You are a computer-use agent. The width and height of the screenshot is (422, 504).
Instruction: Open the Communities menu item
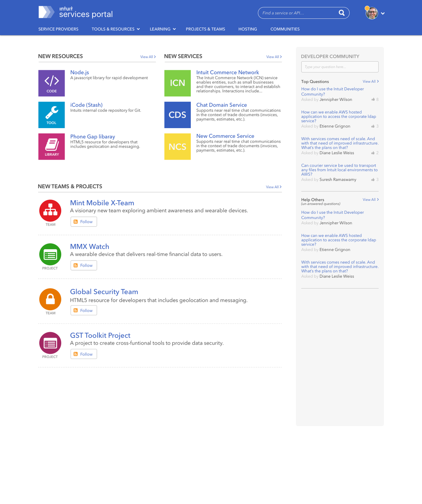(x=285, y=29)
